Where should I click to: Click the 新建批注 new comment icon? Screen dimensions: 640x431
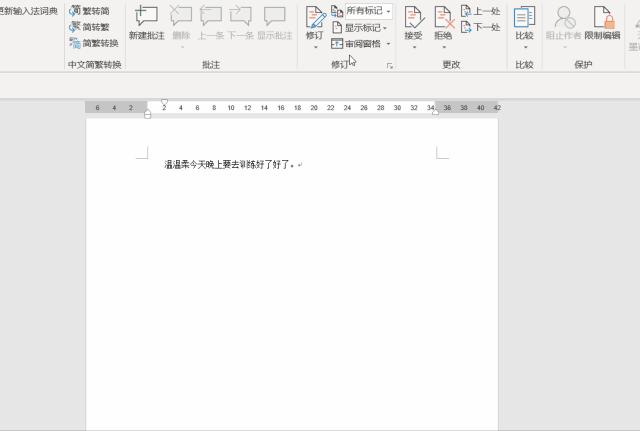coord(147,17)
